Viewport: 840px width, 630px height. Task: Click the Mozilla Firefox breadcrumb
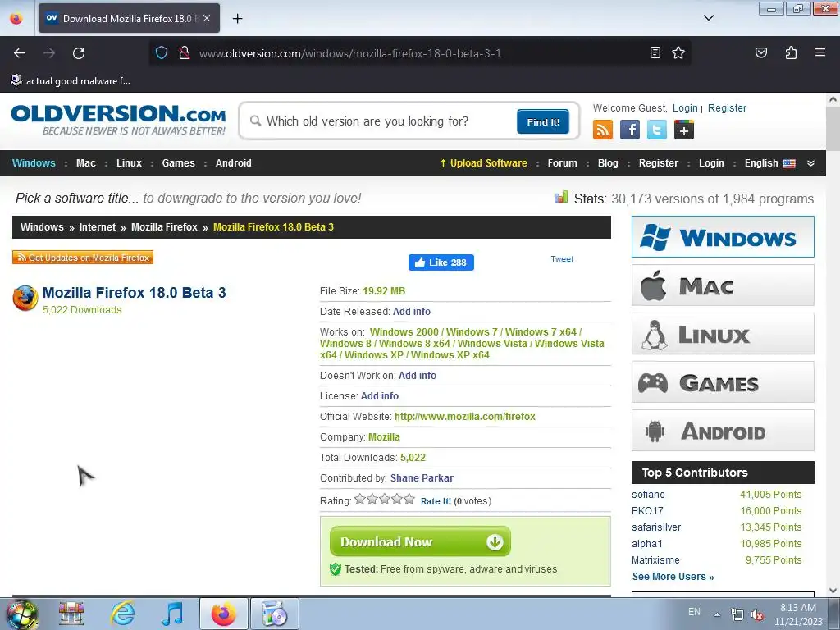[x=164, y=227]
